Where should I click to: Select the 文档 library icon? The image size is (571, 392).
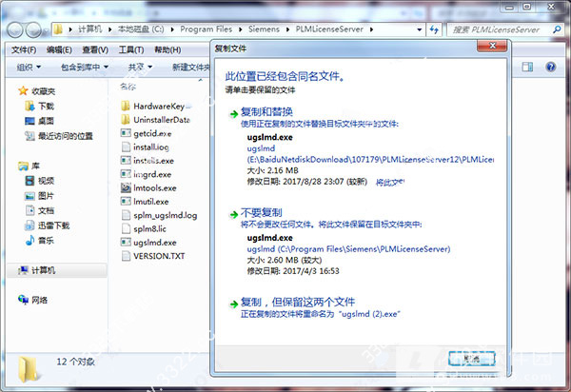(x=30, y=210)
